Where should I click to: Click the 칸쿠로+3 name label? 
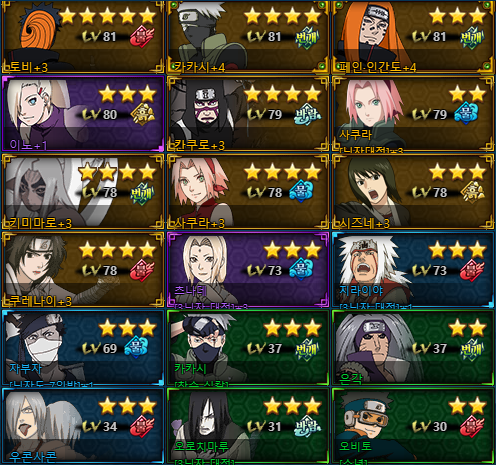(x=199, y=145)
